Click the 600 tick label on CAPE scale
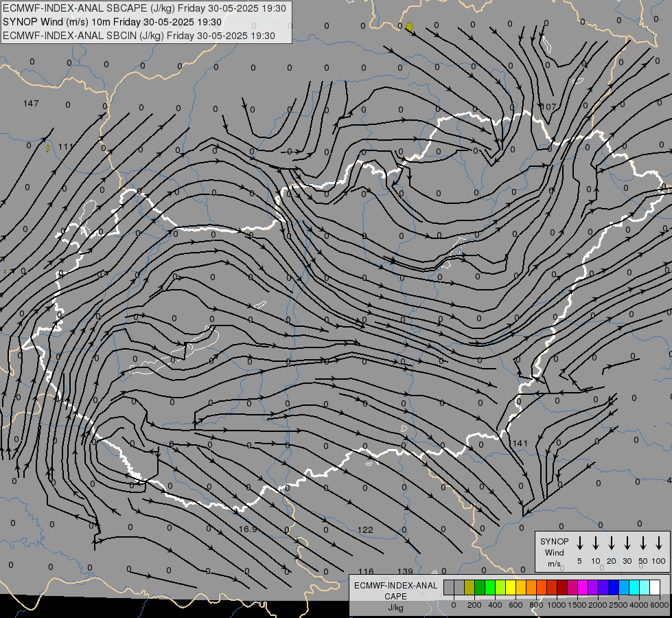 [515, 605]
